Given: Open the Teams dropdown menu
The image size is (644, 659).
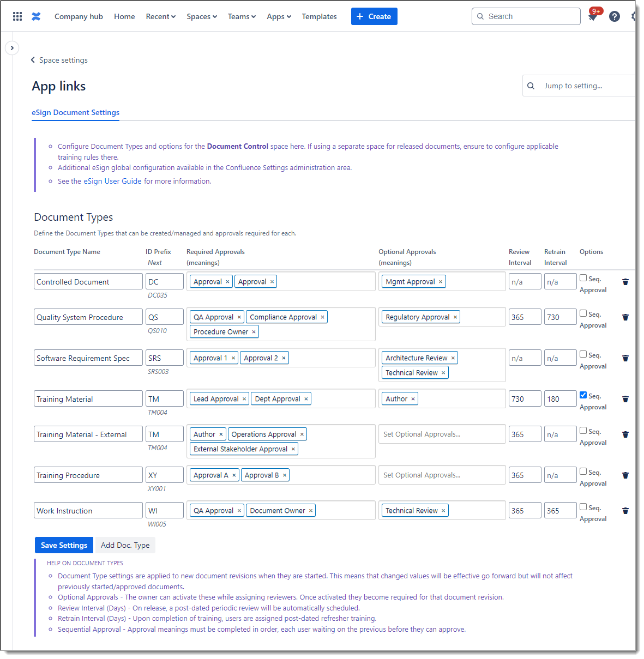Looking at the screenshot, I should 242,16.
